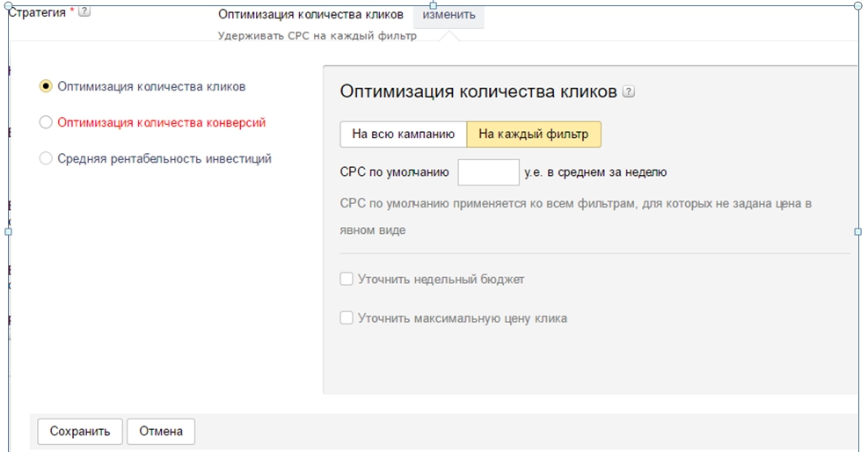Open help icon beside the panel heading
Screen dimensions: 868x452
[x=628, y=91]
